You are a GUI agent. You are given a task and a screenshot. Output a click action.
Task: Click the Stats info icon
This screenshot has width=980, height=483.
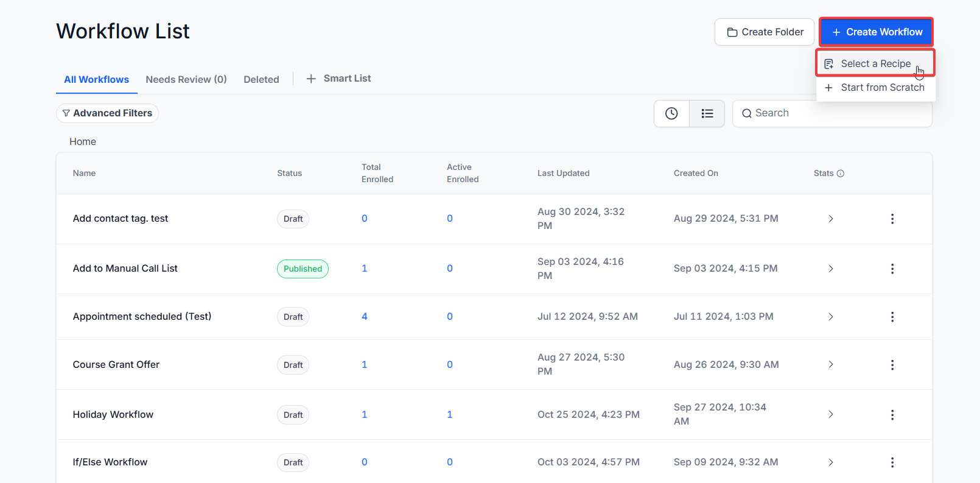[841, 174]
